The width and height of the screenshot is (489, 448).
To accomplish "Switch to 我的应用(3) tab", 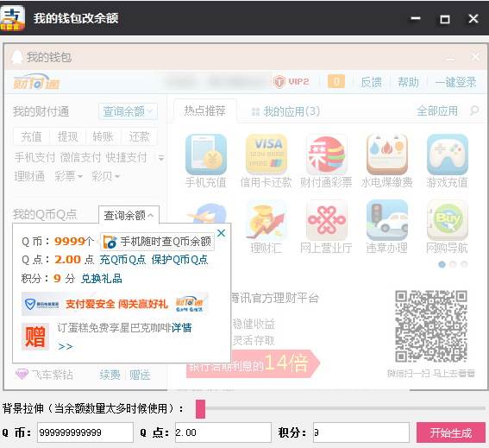I will coord(286,111).
